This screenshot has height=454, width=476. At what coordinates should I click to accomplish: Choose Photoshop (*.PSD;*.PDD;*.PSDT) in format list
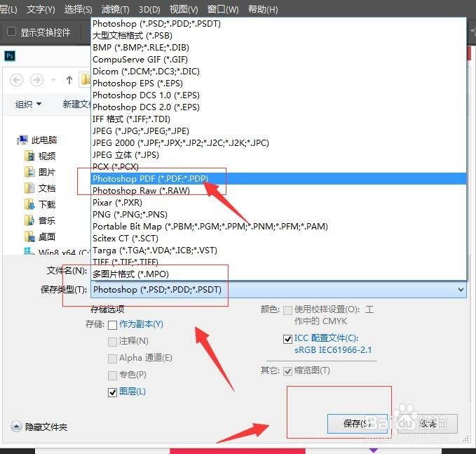278,24
